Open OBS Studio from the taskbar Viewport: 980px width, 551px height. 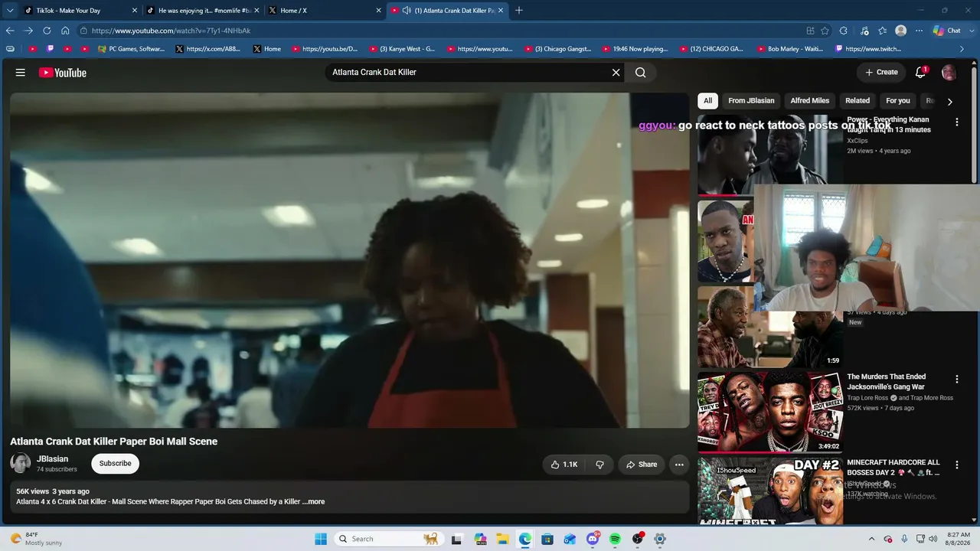tap(638, 539)
